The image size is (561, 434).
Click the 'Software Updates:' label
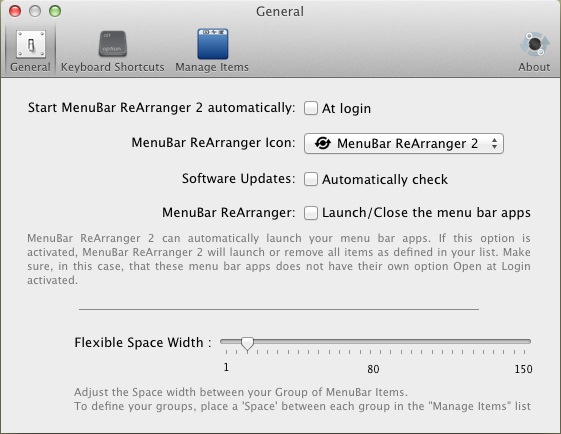pyautogui.click(x=239, y=179)
